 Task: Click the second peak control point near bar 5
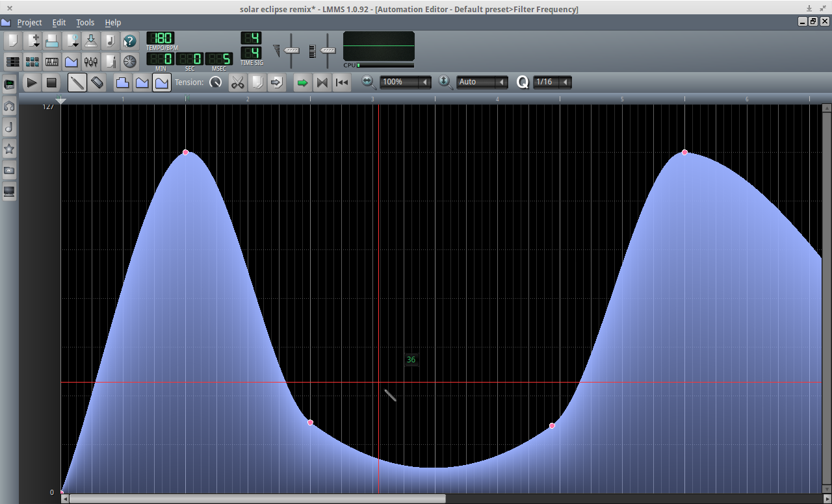click(x=684, y=152)
